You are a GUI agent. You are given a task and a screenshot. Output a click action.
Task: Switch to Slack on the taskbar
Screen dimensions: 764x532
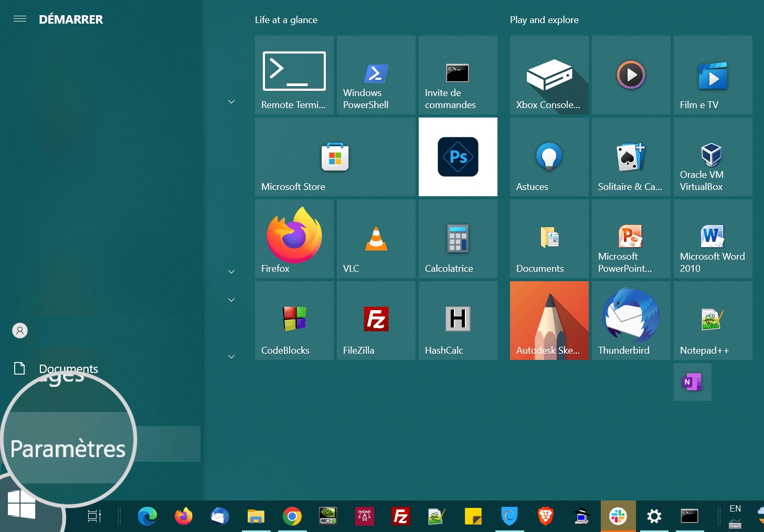(618, 516)
